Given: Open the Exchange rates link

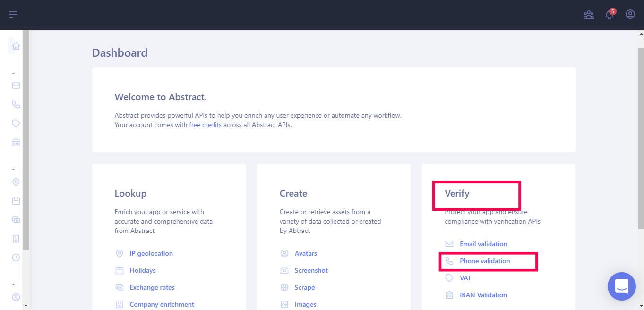Looking at the screenshot, I should coord(152,287).
